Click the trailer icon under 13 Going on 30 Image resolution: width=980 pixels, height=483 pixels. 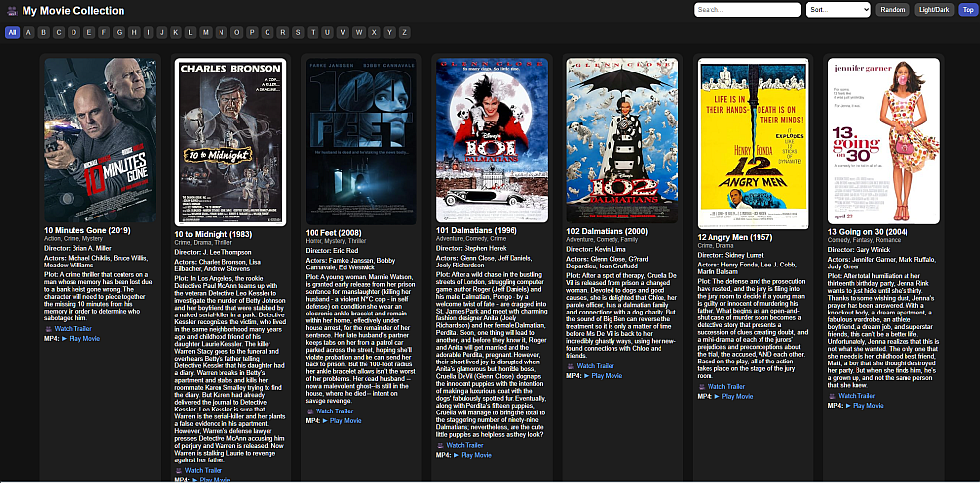pos(832,396)
